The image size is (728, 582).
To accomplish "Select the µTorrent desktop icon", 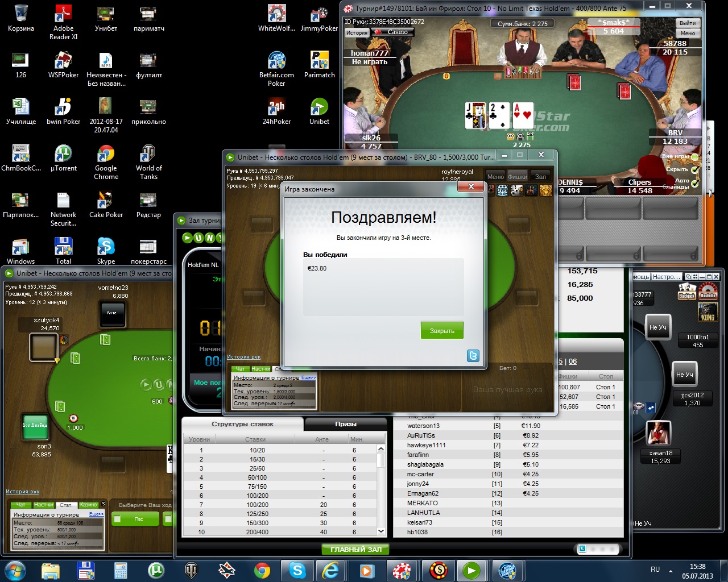I will (x=63, y=158).
